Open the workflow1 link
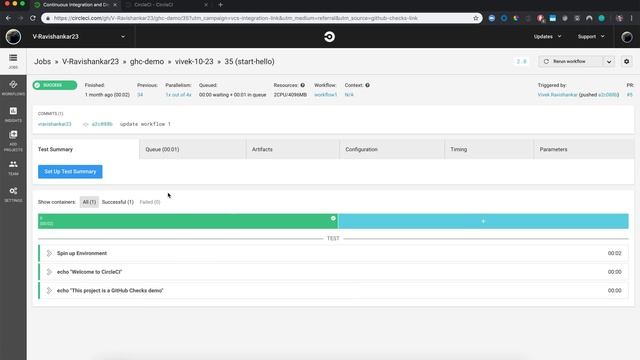This screenshot has width=640, height=360. [325, 95]
